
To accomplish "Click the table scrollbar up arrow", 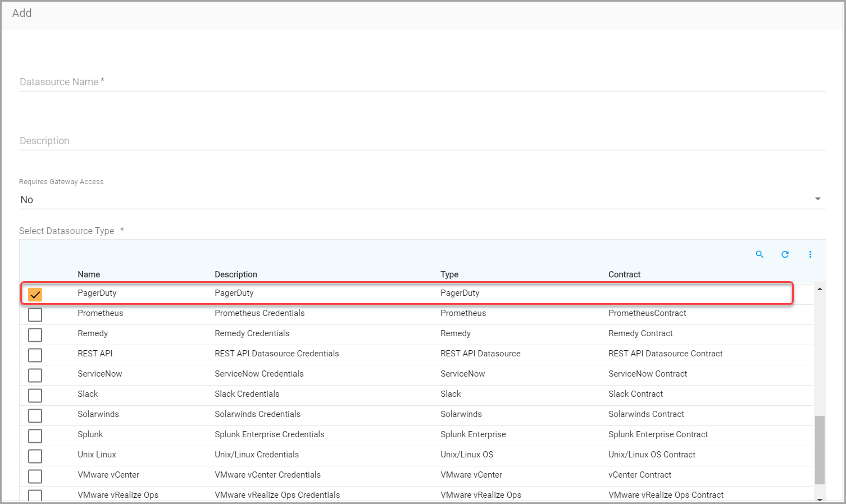I will click(x=820, y=288).
